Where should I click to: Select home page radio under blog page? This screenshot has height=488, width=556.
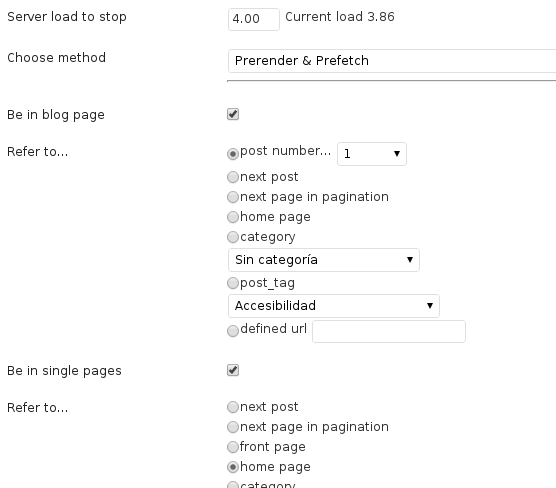(x=233, y=217)
